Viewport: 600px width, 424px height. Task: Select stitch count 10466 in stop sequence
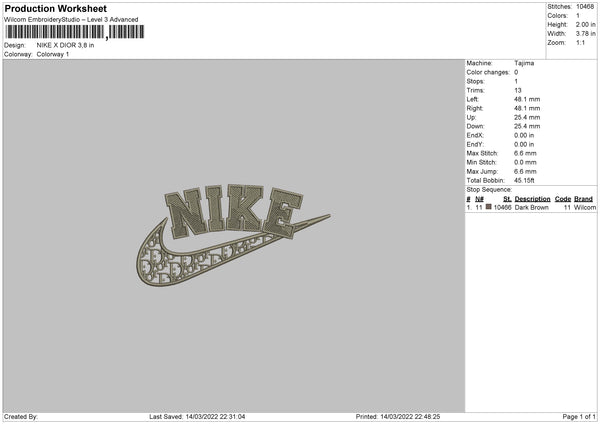(502, 207)
